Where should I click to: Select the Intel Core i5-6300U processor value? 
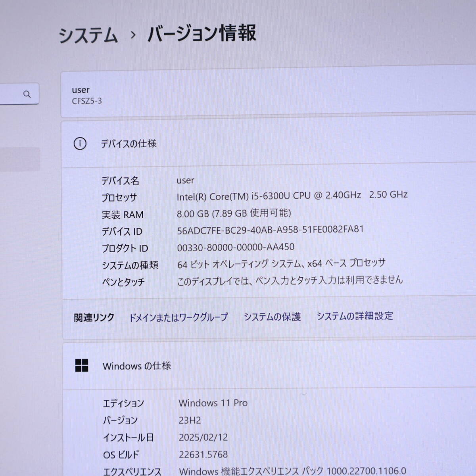tap(292, 196)
